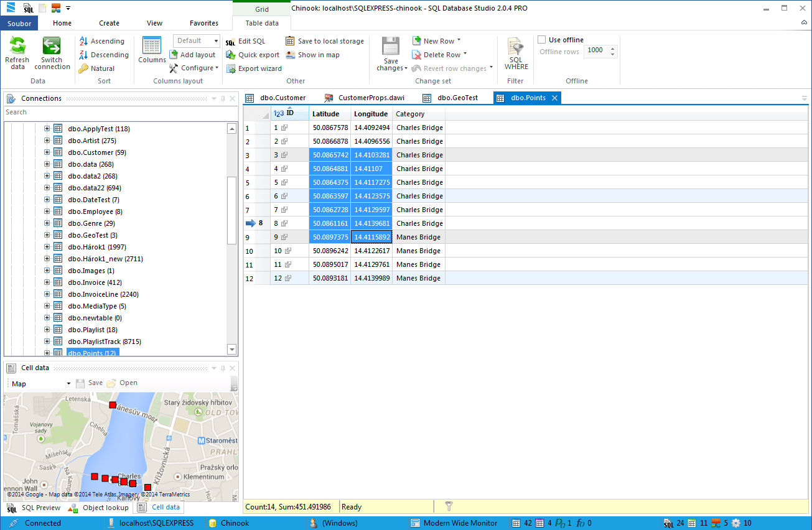Click Show in map
This screenshot has height=530, width=812.
tap(313, 55)
